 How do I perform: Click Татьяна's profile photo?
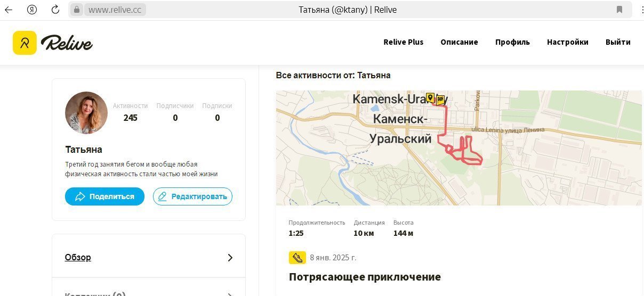point(86,113)
